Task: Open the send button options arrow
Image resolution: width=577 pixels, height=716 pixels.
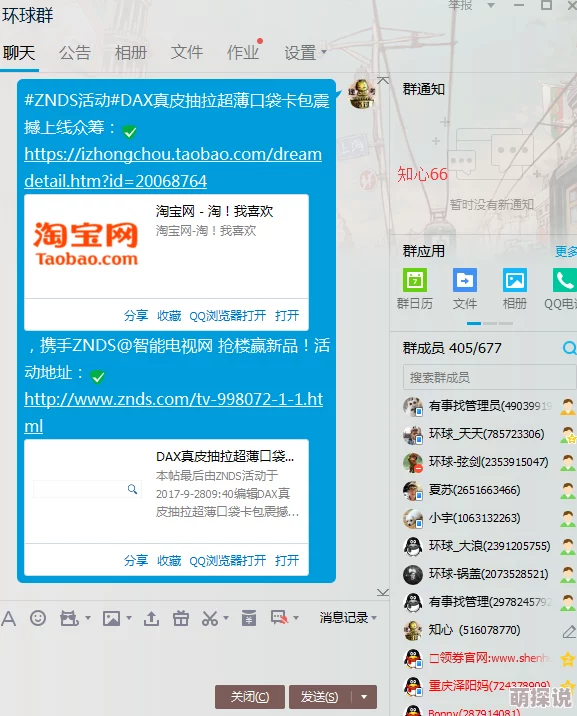Action: click(364, 697)
